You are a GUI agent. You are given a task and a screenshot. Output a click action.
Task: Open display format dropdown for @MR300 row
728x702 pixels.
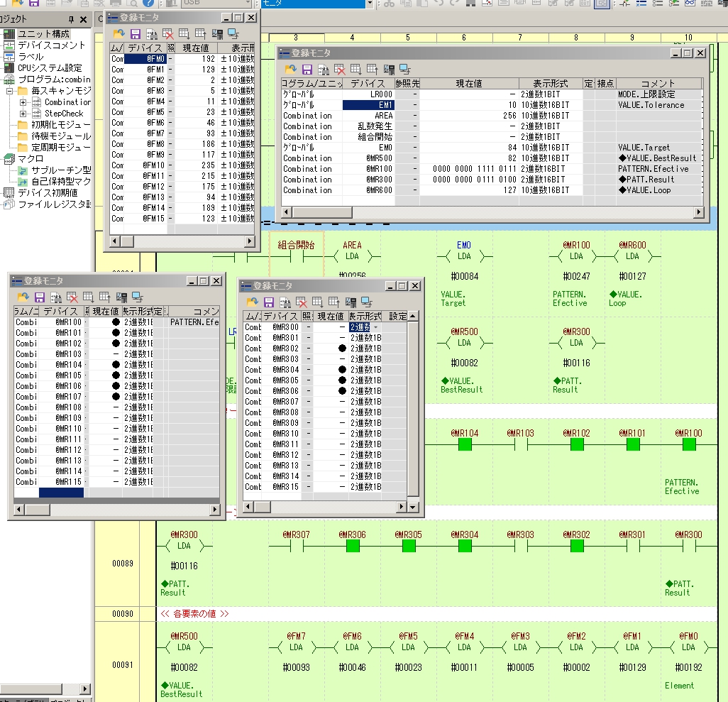tap(375, 327)
